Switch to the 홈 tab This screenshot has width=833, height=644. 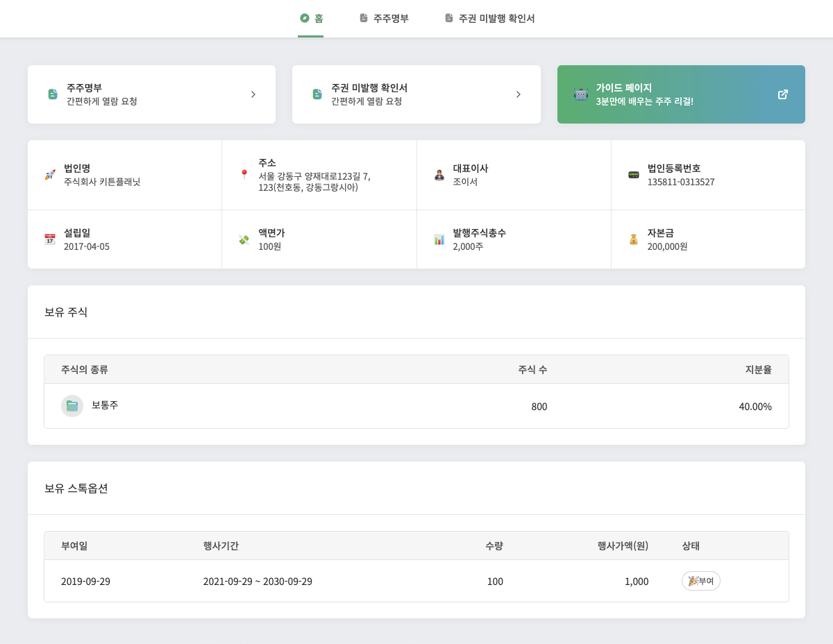point(311,18)
